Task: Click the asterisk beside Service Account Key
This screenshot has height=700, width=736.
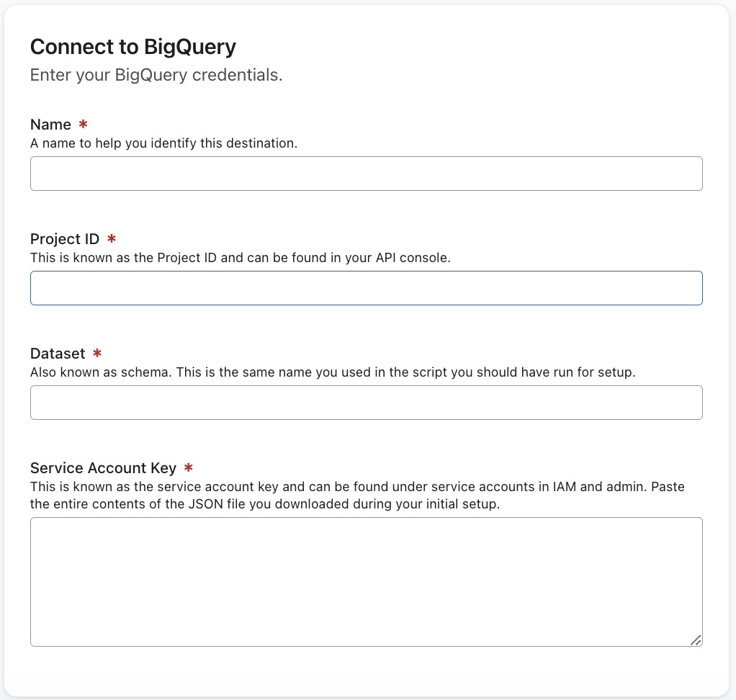Action: (x=187, y=467)
